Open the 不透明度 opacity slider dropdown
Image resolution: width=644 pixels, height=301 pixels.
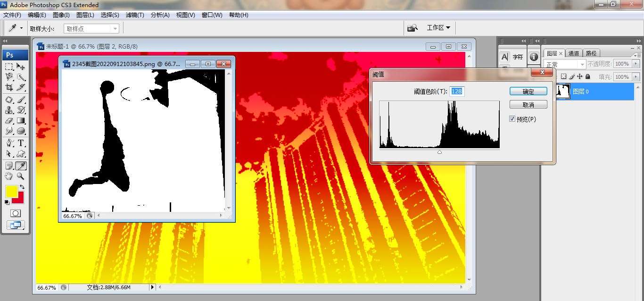(636, 64)
